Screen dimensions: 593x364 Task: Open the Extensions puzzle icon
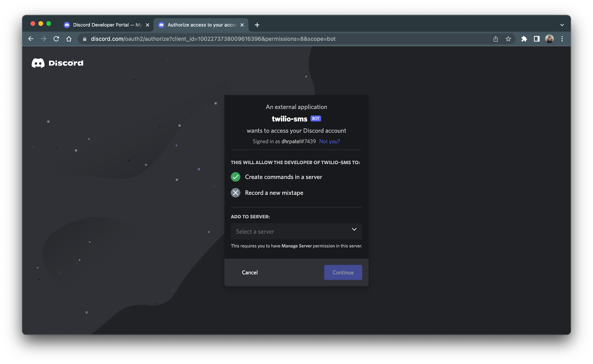[524, 39]
